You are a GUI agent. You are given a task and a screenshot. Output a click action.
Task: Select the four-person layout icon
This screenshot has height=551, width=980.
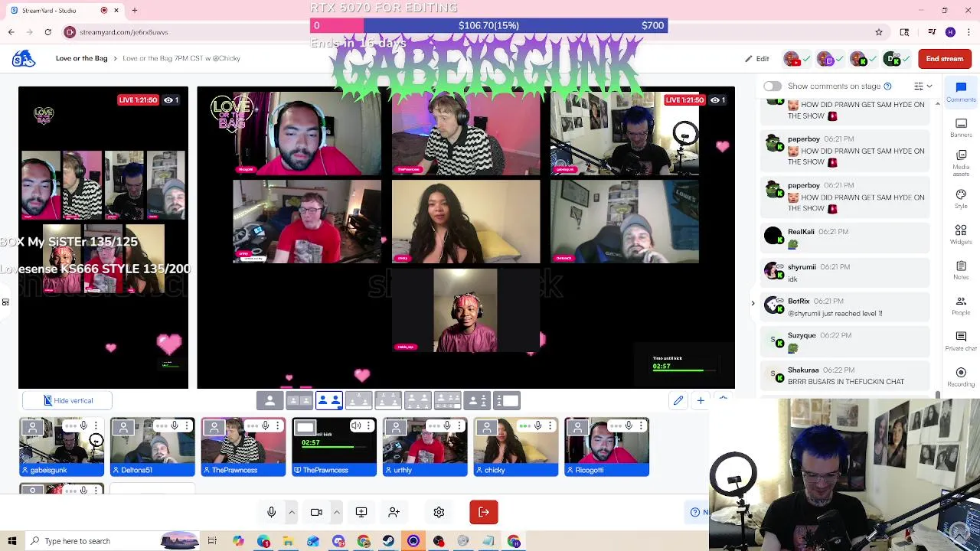(389, 400)
